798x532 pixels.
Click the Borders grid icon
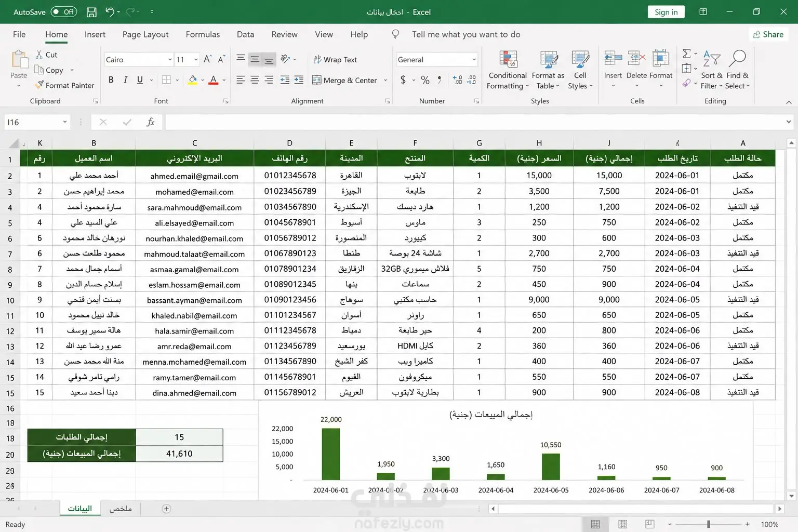[166, 80]
